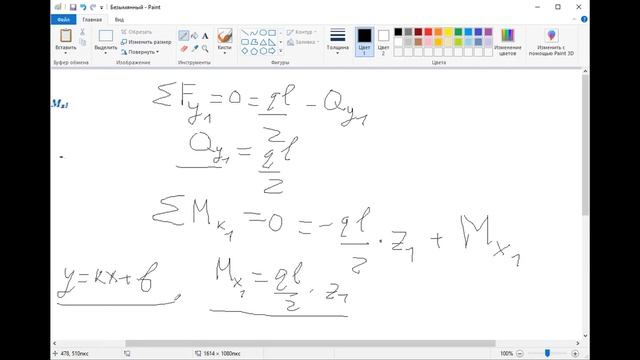Click the Cut scissors icon
This screenshot has height=360, width=640.
[x=82, y=32]
